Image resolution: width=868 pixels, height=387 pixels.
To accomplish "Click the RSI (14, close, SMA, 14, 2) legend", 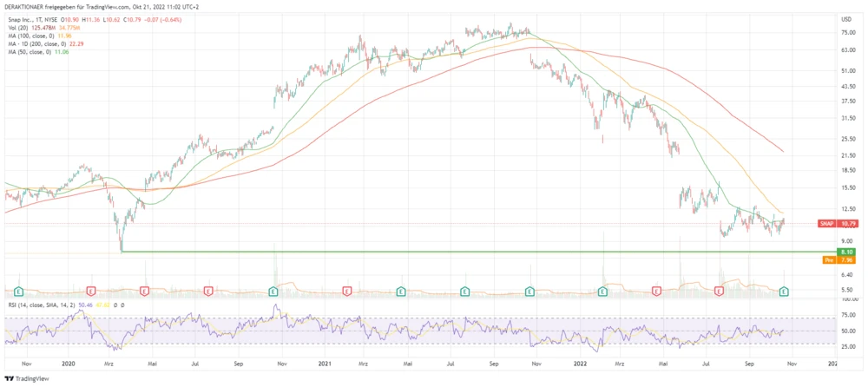I will [43, 305].
